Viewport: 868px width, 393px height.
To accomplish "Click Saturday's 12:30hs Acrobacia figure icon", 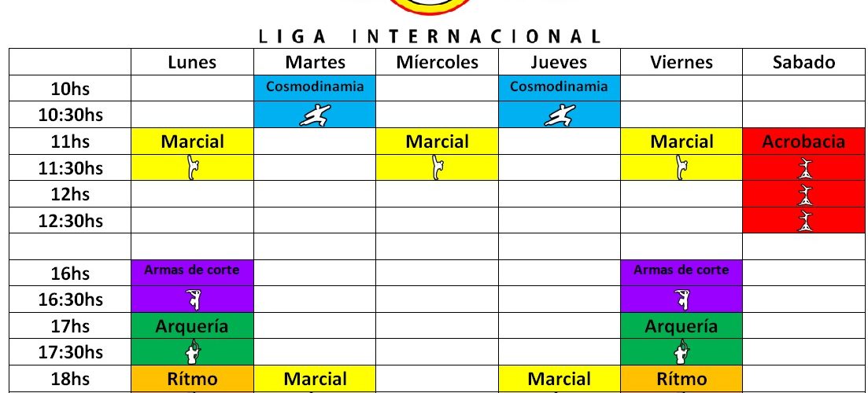I will pyautogui.click(x=803, y=221).
